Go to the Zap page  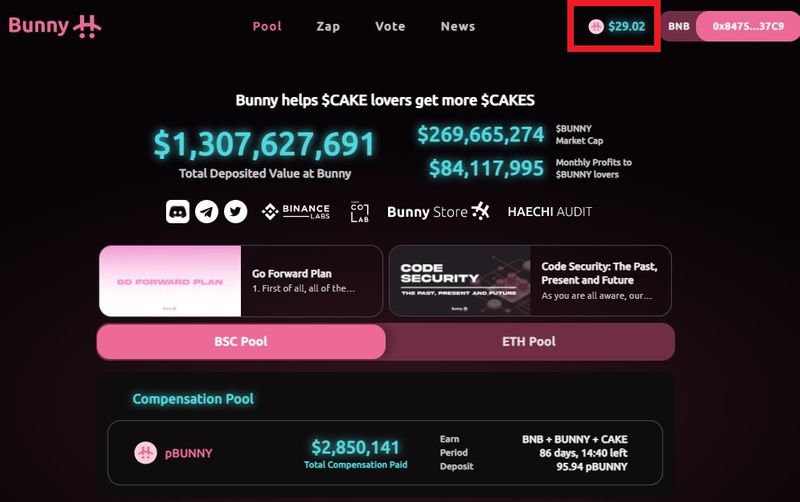point(328,26)
